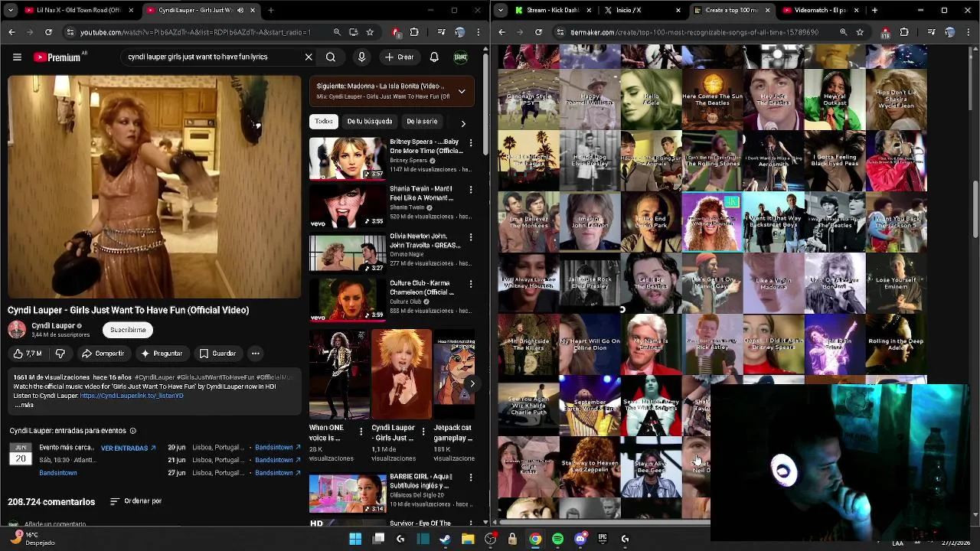Open Epic Games launcher from the taskbar
980x551 pixels.
(603, 539)
